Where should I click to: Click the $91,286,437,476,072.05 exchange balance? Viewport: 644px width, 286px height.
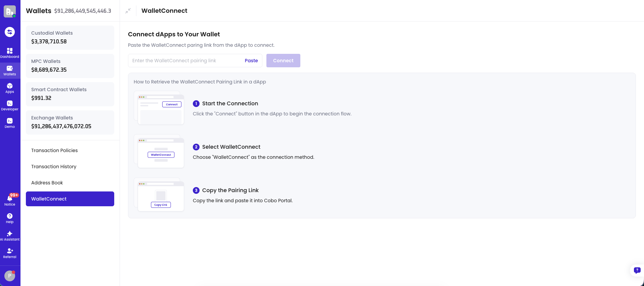tap(61, 127)
